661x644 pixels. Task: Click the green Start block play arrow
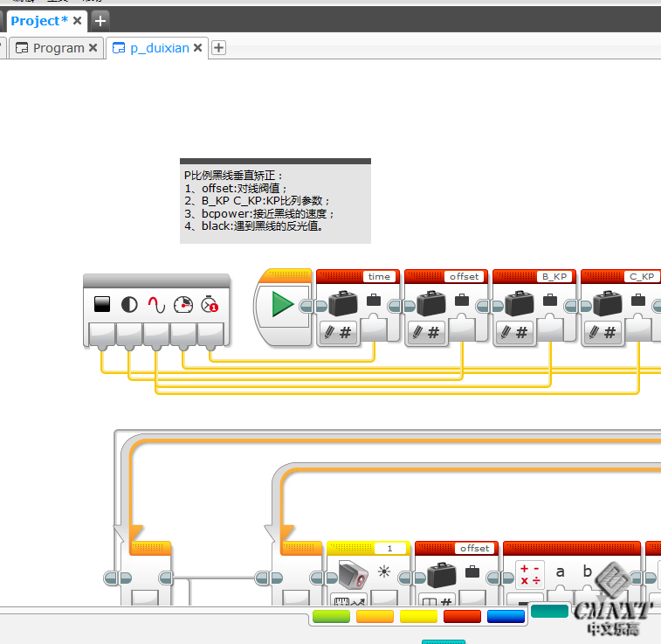click(x=282, y=304)
